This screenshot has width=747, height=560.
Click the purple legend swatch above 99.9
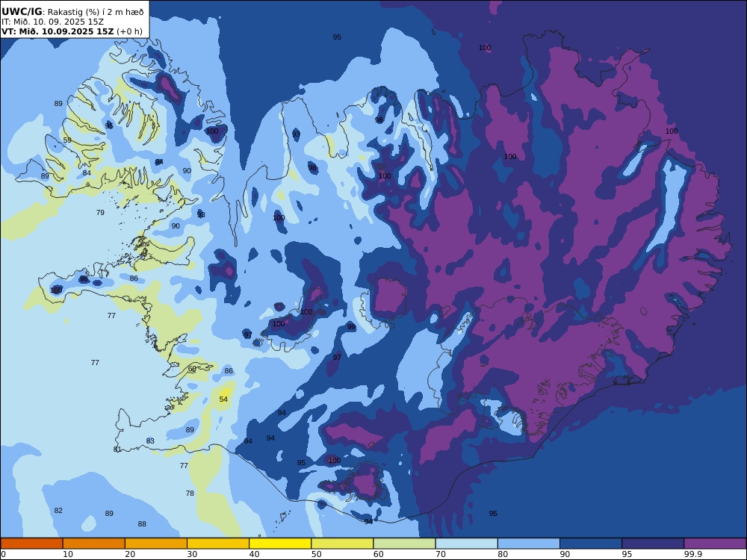click(x=715, y=544)
